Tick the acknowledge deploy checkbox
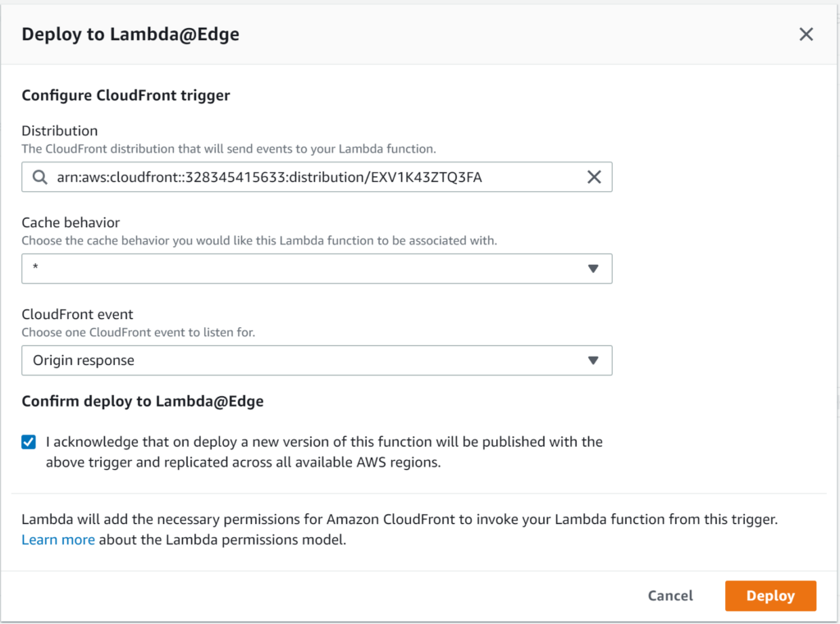Viewport: 840px width, 624px height. point(29,442)
